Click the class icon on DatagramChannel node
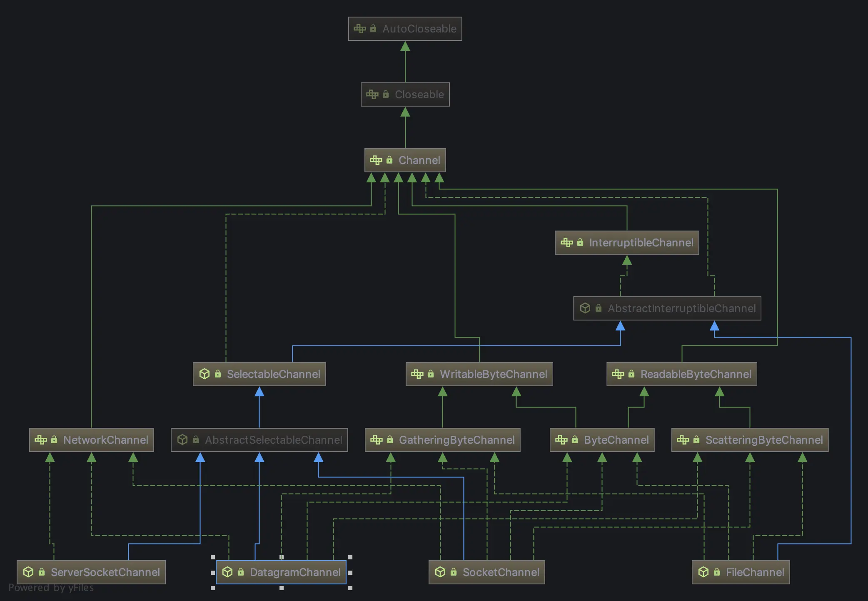Image resolution: width=868 pixels, height=601 pixels. tap(227, 572)
